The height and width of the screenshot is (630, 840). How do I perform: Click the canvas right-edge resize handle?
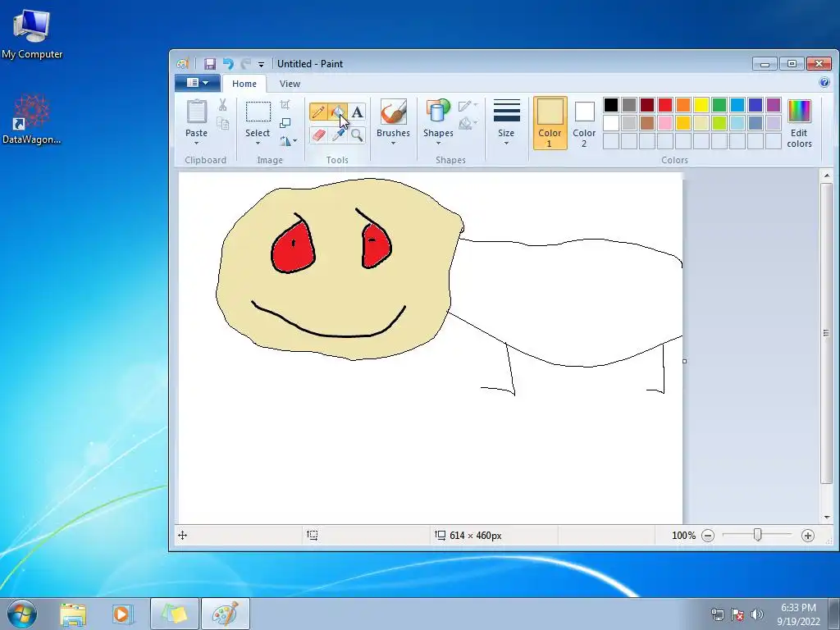685,361
